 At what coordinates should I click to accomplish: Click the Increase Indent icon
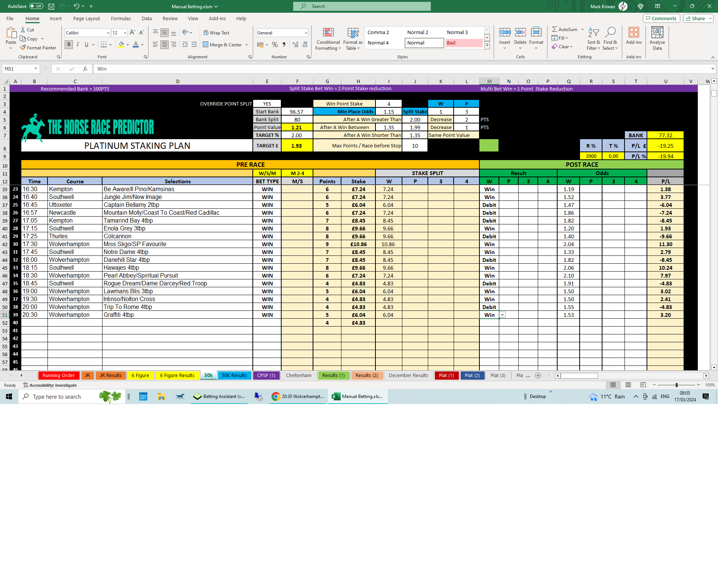[194, 45]
